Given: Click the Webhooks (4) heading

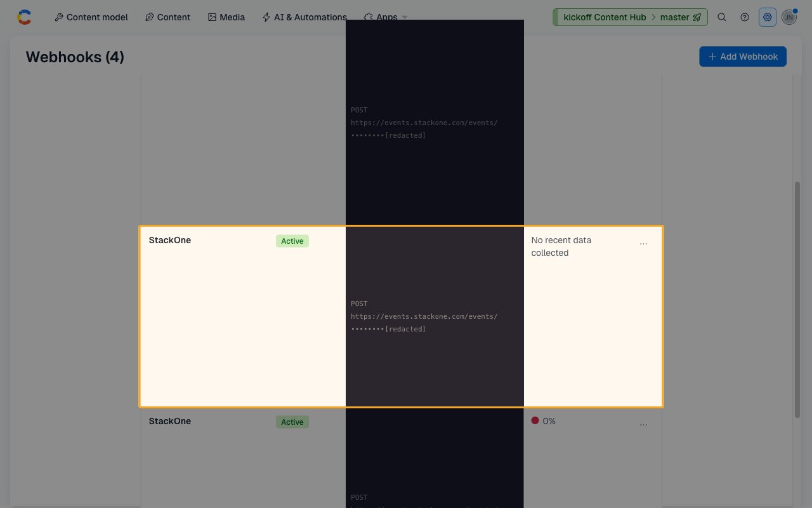Looking at the screenshot, I should [75, 57].
